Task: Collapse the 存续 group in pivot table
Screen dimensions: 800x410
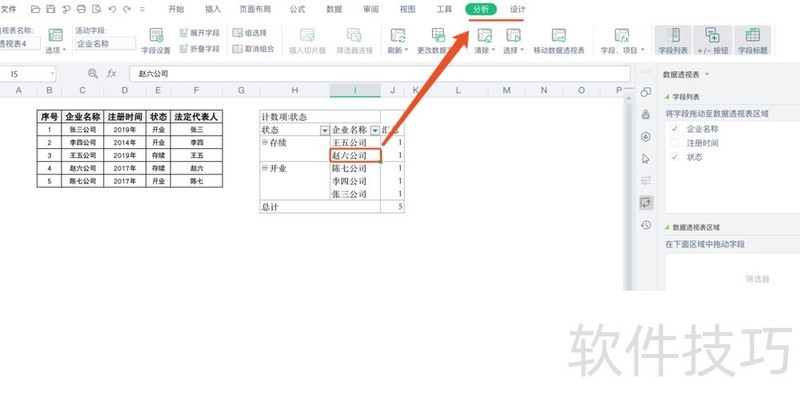Action: [x=264, y=142]
